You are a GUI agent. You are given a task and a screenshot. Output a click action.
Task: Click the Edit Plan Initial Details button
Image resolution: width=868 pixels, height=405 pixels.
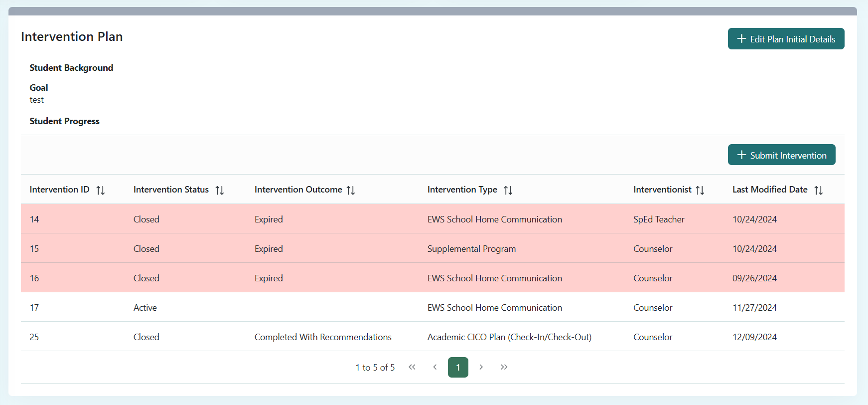(786, 39)
